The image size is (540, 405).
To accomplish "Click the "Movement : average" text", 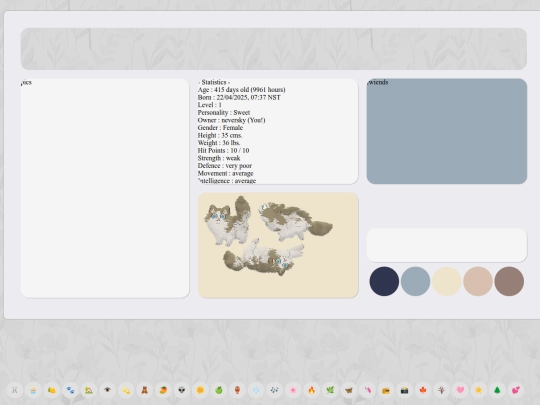I will coord(226,173).
